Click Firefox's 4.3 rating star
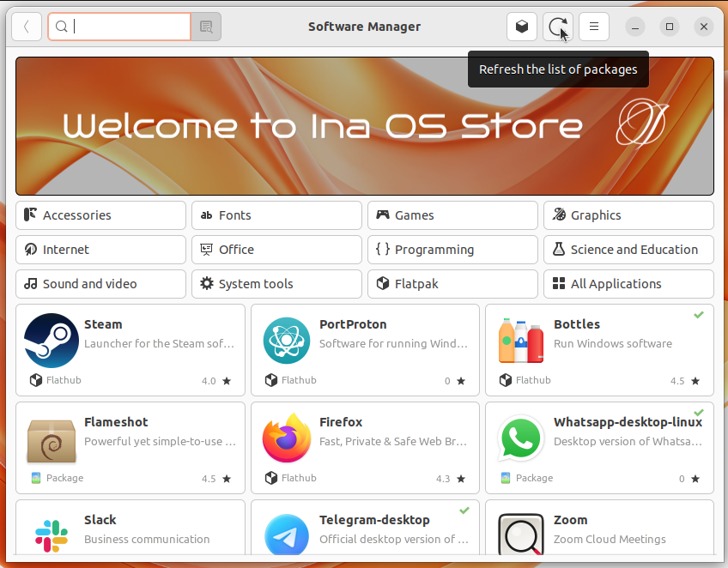This screenshot has height=568, width=728. click(461, 479)
